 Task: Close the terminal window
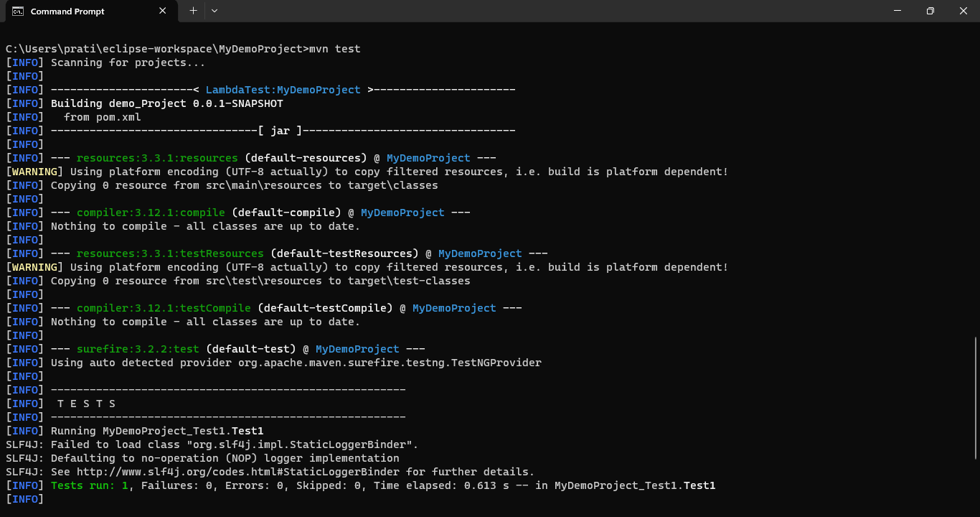963,11
